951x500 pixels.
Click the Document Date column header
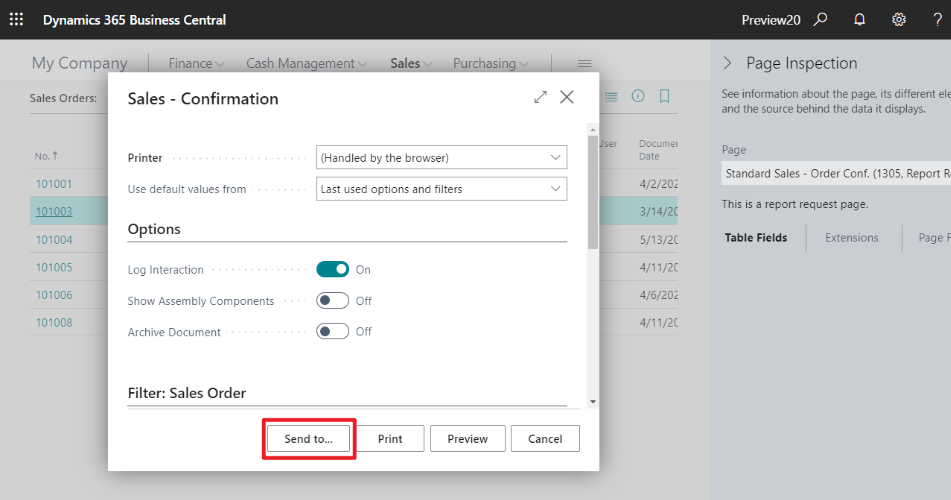pos(658,150)
